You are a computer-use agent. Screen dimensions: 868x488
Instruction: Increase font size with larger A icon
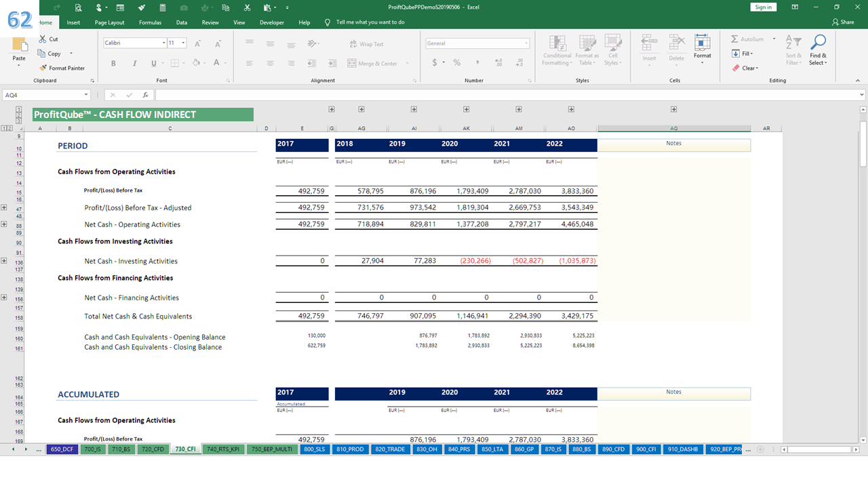tap(197, 43)
